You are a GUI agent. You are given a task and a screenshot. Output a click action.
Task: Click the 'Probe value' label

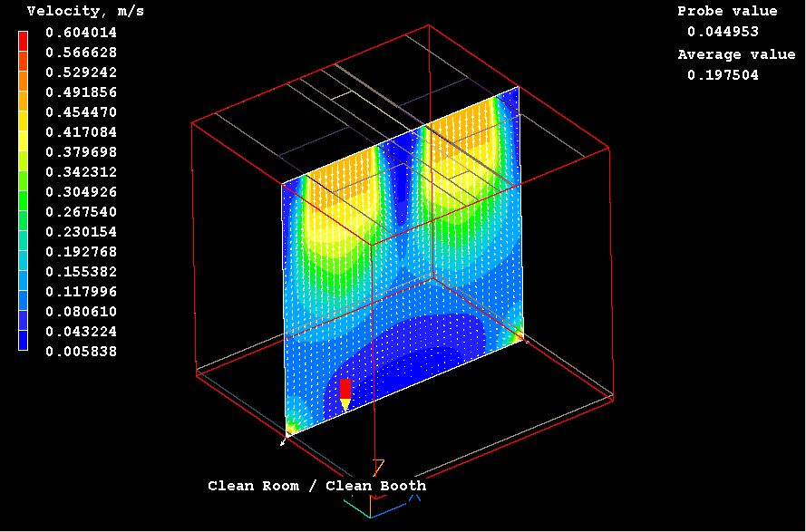point(727,12)
